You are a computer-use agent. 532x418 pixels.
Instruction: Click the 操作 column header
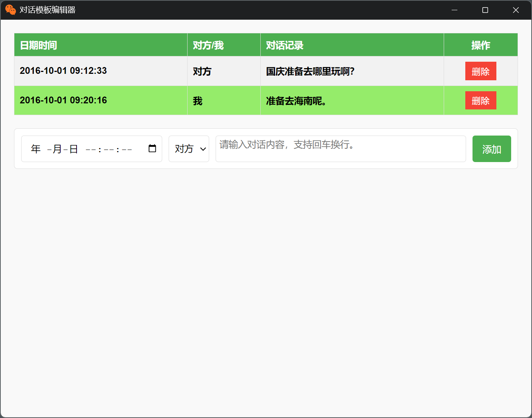pyautogui.click(x=481, y=45)
